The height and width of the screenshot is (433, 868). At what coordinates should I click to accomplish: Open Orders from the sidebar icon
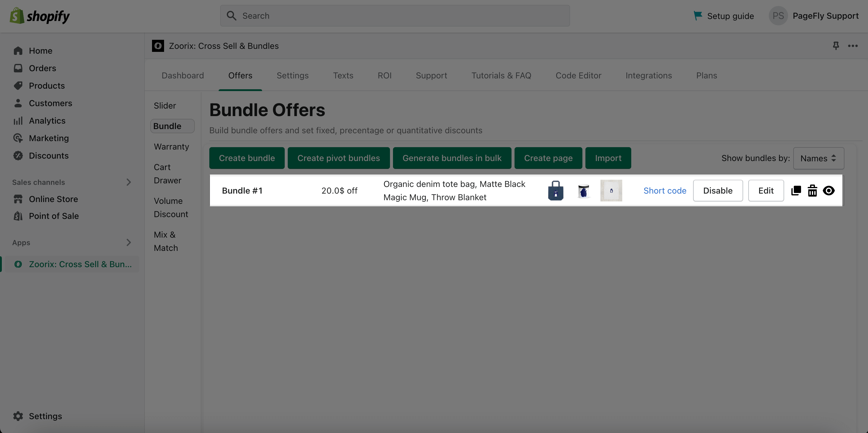(x=18, y=68)
